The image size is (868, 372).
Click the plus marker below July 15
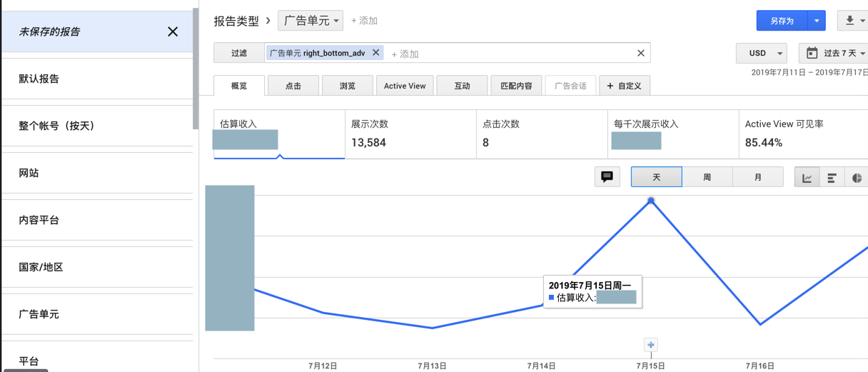650,345
